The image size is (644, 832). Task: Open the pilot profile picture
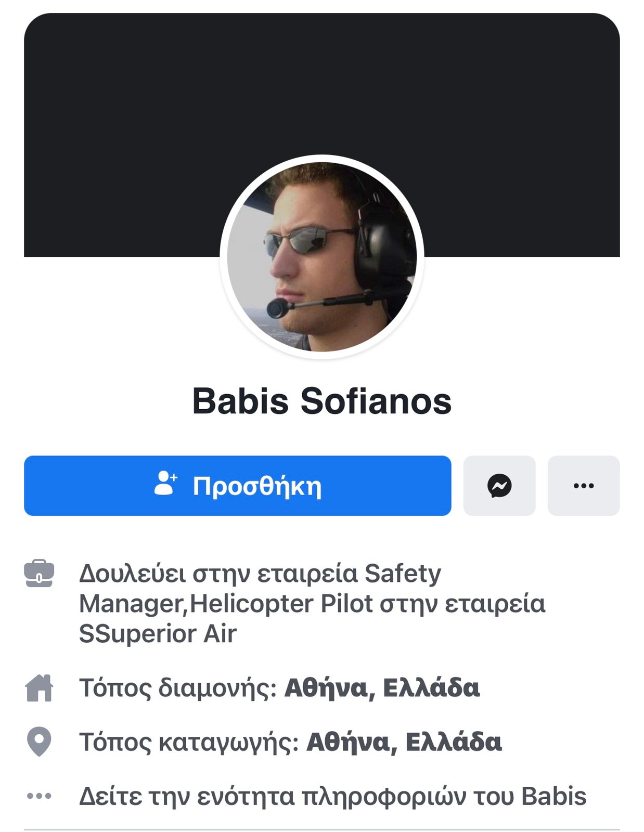(x=321, y=256)
